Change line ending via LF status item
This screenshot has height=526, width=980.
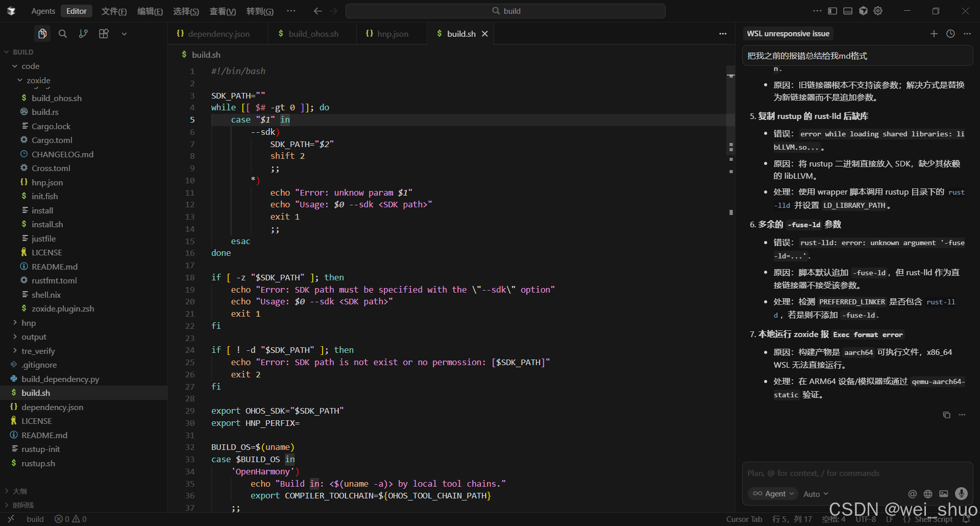(x=890, y=519)
